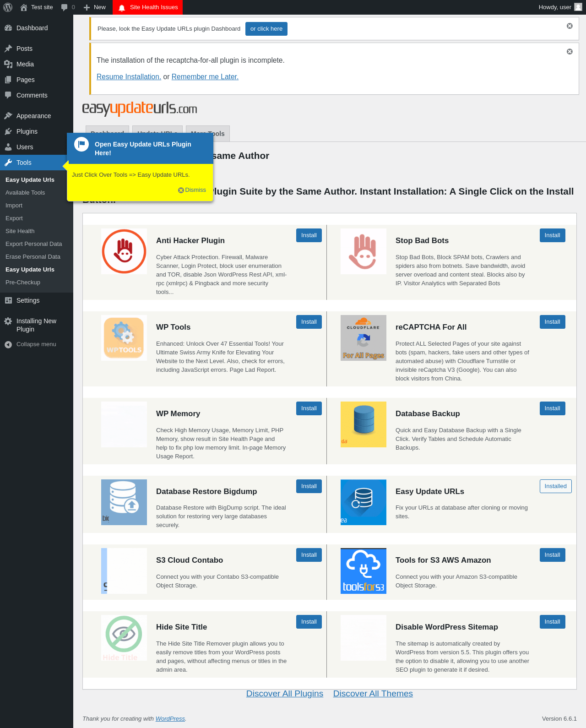The image size is (586, 728).
Task: Click Remember me Later link
Action: 205,77
